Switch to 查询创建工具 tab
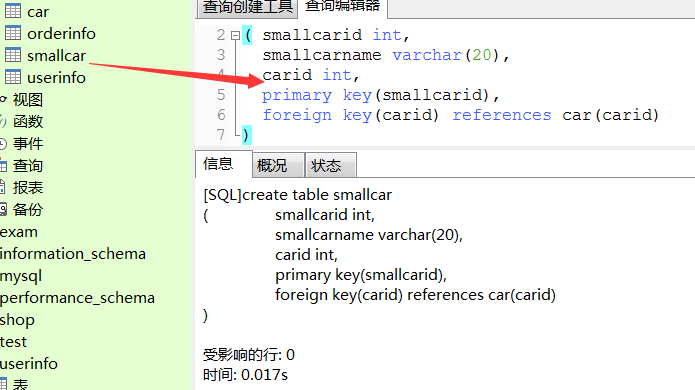 [247, 8]
